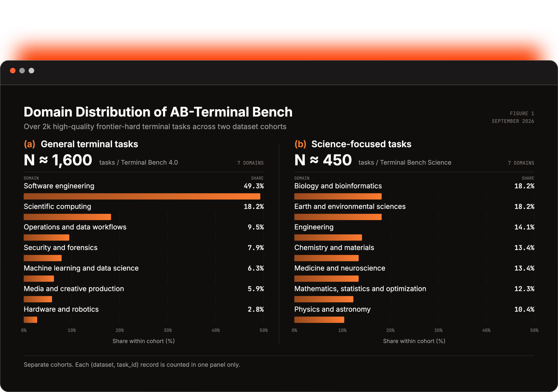Screen dimensions: 558x392
Task: Click the N ≈ 1,600 count
Action: coord(58,160)
